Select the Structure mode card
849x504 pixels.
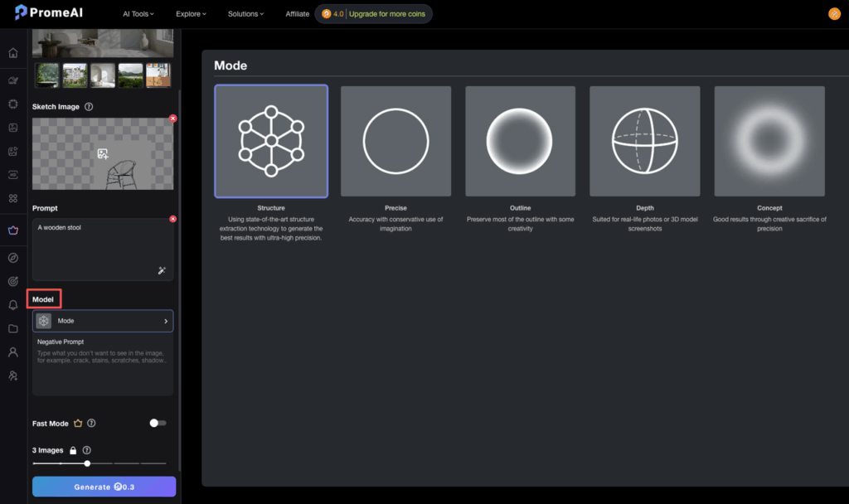pos(271,141)
